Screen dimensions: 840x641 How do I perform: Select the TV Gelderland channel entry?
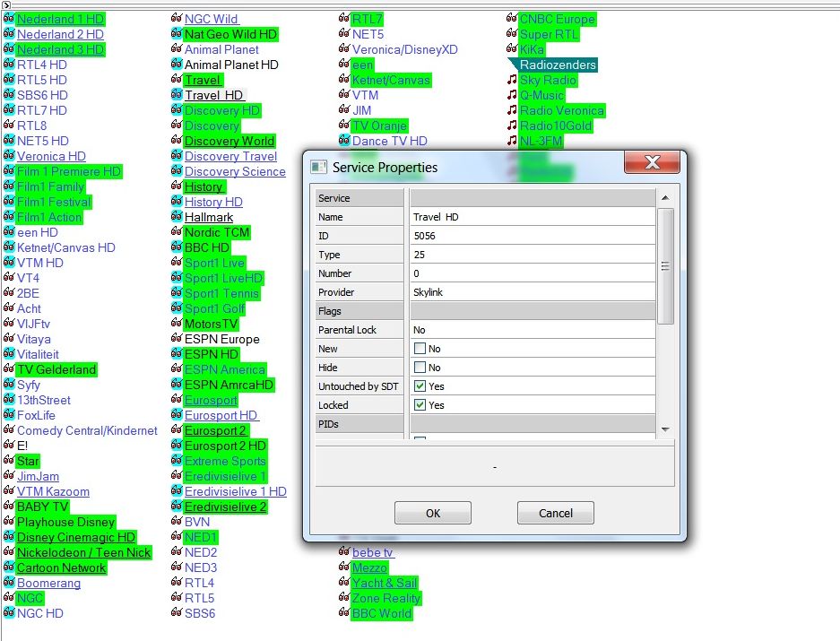[56, 369]
